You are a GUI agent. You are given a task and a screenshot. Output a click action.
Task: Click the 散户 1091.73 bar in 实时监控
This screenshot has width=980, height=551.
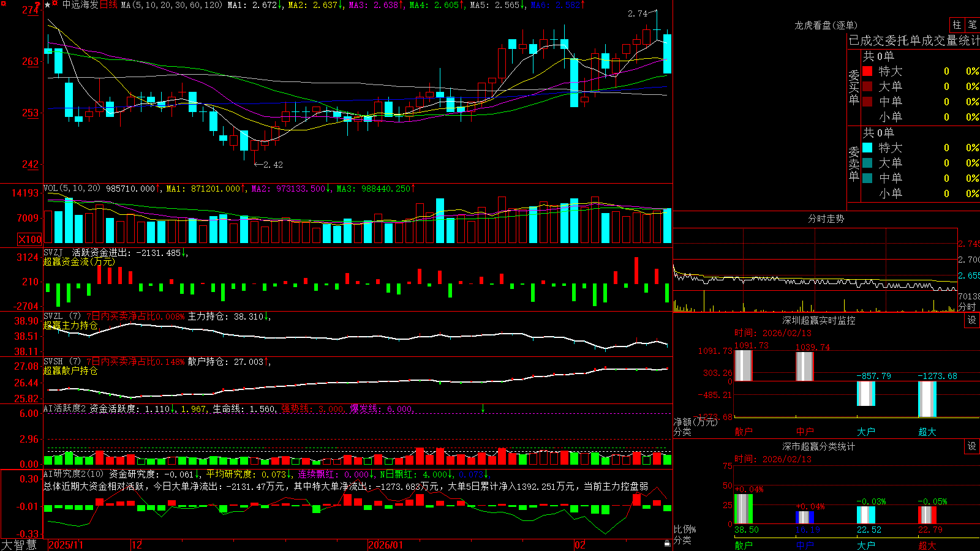743,365
